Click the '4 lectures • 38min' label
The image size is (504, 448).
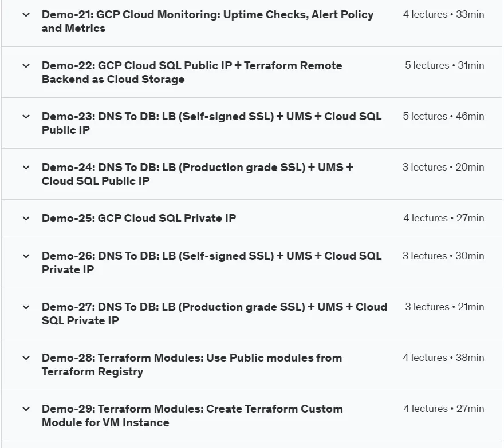point(443,358)
